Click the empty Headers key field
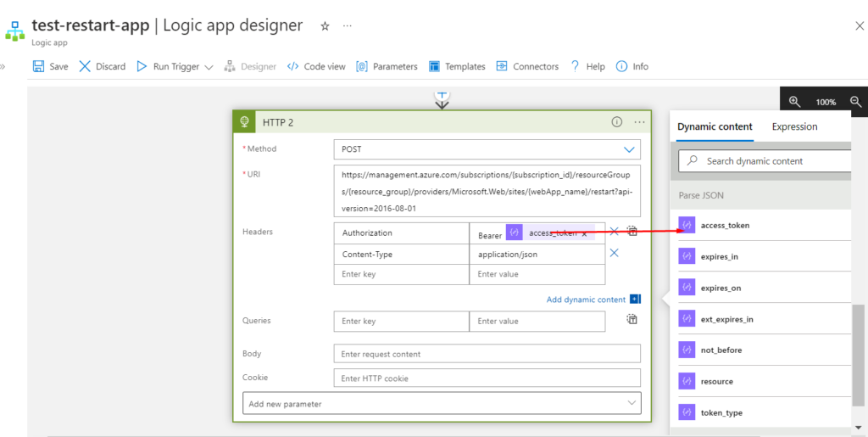This screenshot has height=437, width=868. 401,274
